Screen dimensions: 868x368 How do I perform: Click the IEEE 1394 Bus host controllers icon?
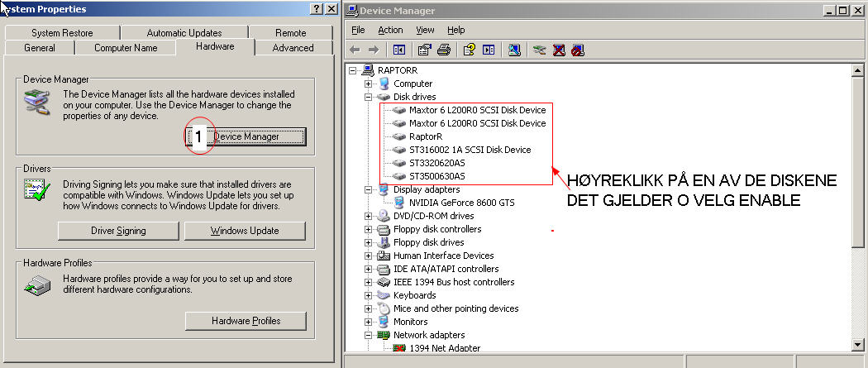tap(384, 282)
